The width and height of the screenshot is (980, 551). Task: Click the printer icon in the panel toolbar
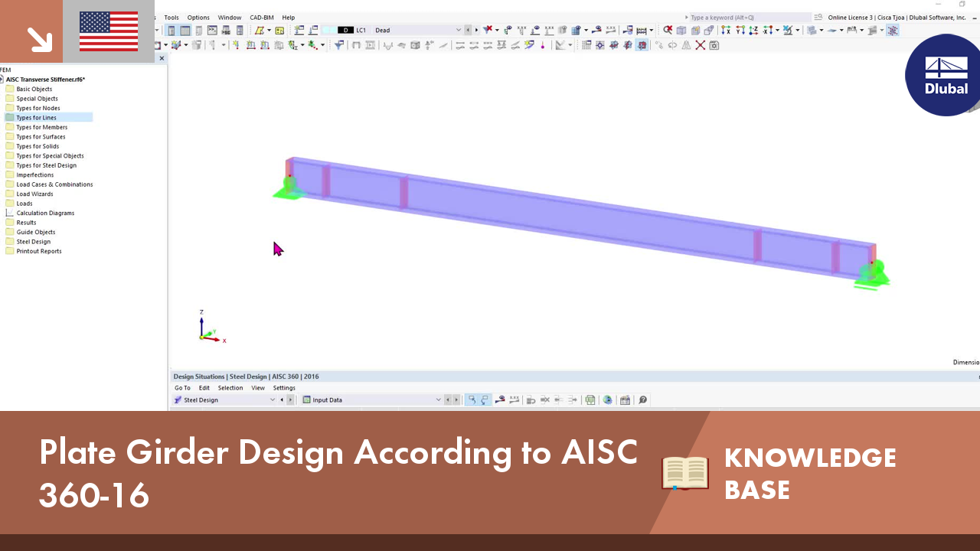pos(590,399)
